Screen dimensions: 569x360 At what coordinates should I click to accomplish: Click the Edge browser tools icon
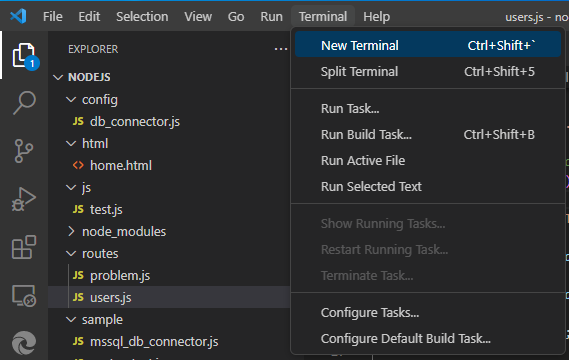[x=24, y=343]
